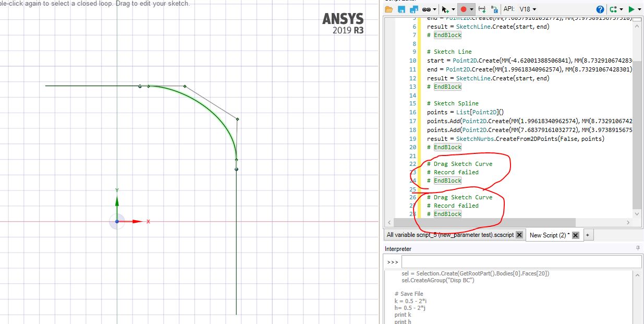Click 'sel.CreateAGroup("Disp BC")' interpreter line

[x=438, y=280]
